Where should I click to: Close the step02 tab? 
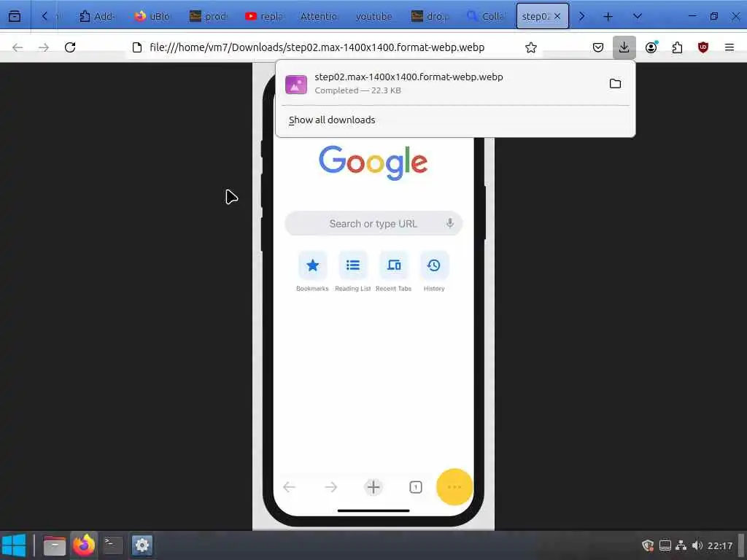(x=557, y=16)
